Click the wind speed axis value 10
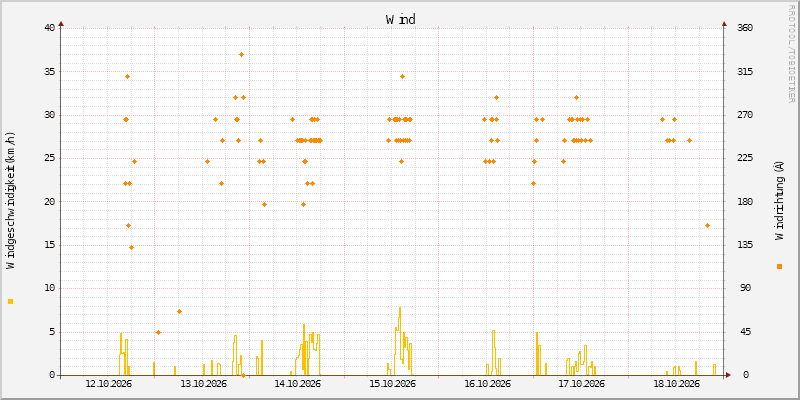 [49, 288]
